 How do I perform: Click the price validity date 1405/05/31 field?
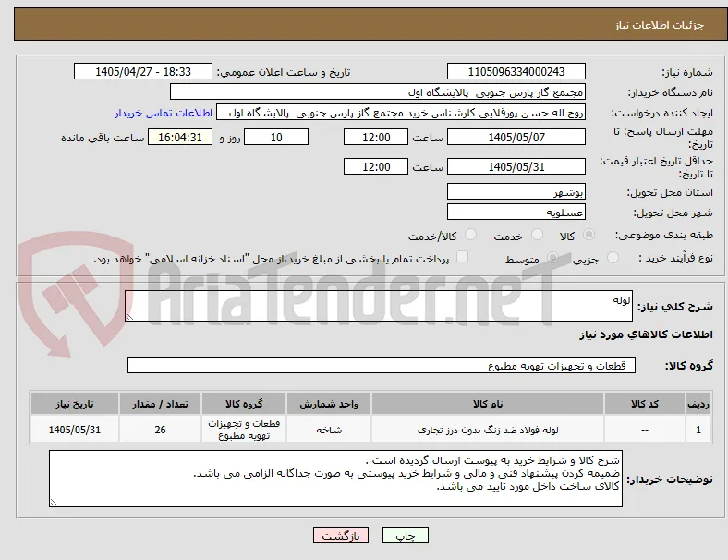tap(516, 166)
